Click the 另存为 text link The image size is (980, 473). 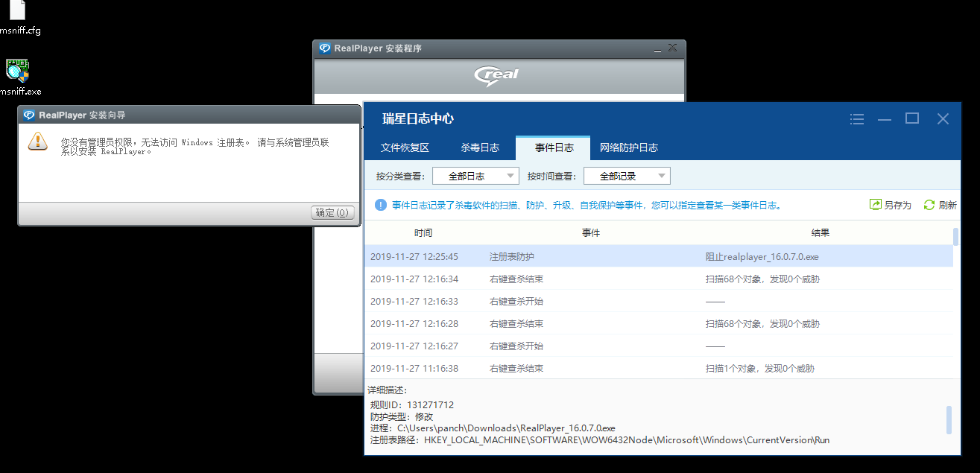[898, 206]
